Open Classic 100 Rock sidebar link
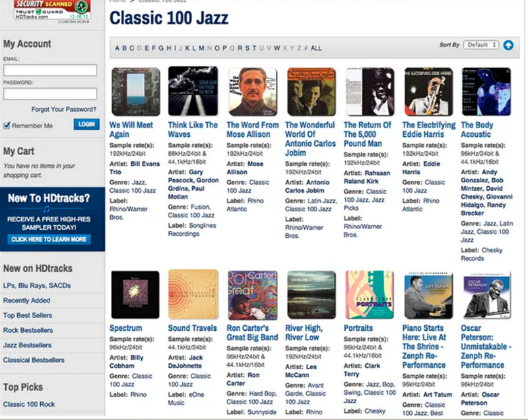This screenshot has height=420, width=528. click(29, 404)
